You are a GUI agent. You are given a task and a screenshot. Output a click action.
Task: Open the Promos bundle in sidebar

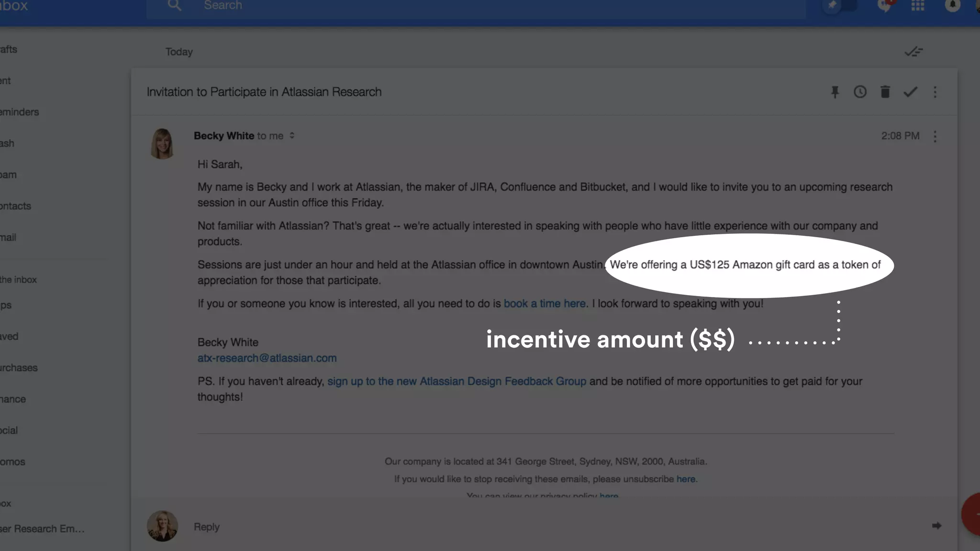pyautogui.click(x=12, y=462)
